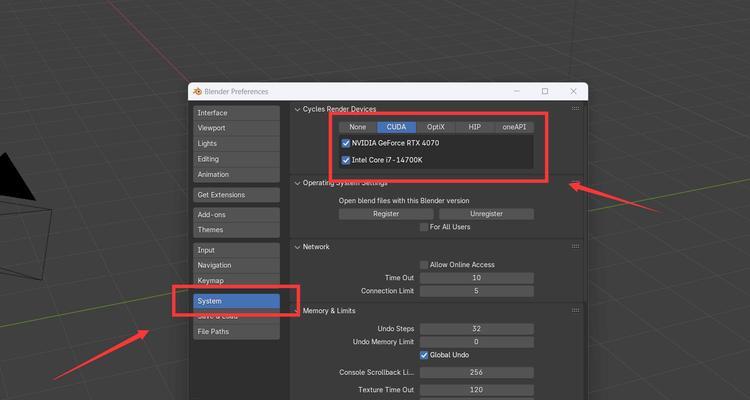Click the Network panel grip icon
The image size is (750, 400).
[x=575, y=246]
